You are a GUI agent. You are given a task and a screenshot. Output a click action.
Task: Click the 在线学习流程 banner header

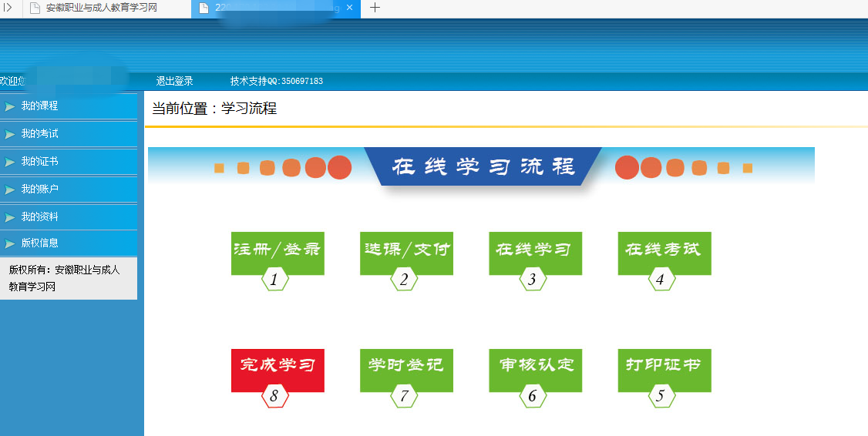[x=483, y=166]
